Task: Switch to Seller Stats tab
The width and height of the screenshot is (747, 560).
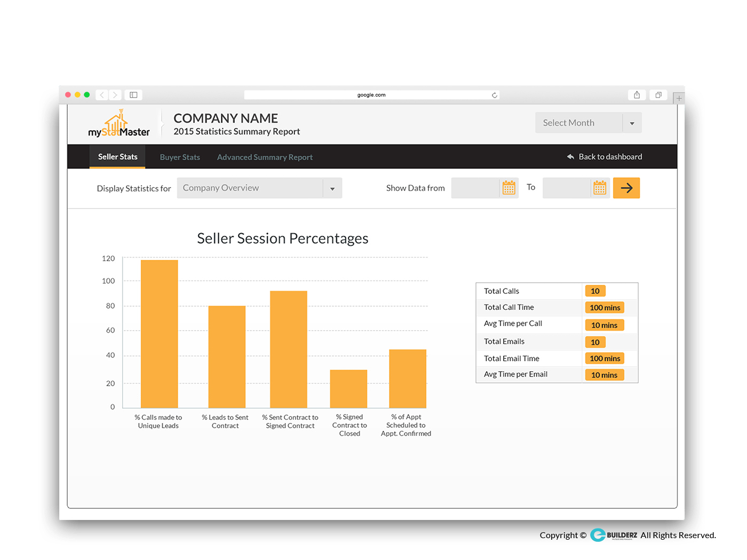Action: point(117,157)
